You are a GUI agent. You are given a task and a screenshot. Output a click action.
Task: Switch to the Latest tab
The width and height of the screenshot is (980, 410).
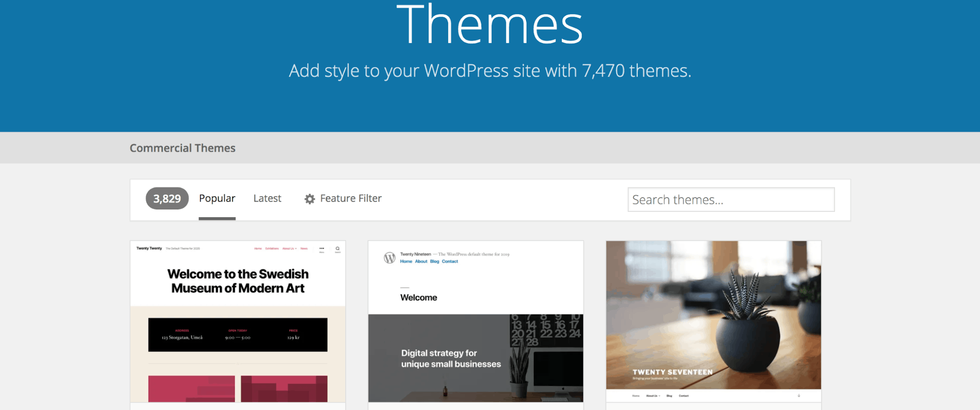click(267, 199)
